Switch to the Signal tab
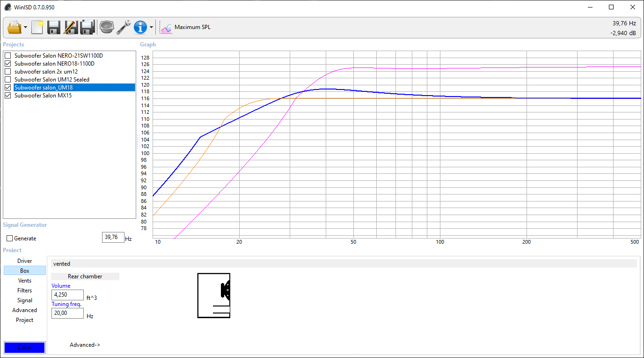The width and height of the screenshot is (644, 358). [25, 300]
